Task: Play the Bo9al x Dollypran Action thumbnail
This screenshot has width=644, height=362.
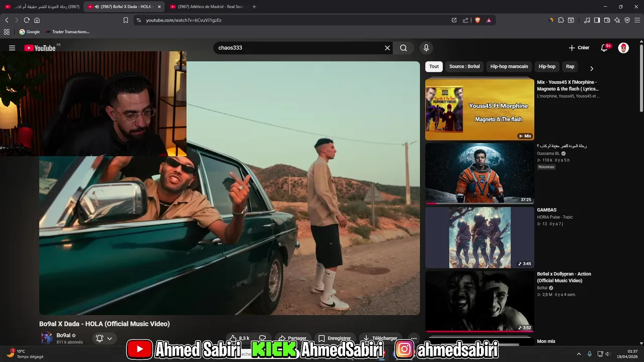Action: coord(479,301)
